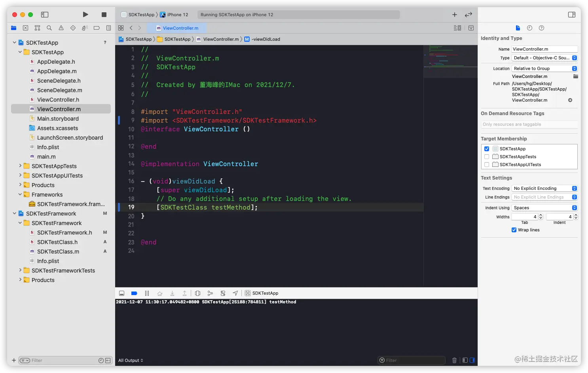
Task: Reveal ViewController.m in Finder via the arrow icon
Action: (570, 100)
